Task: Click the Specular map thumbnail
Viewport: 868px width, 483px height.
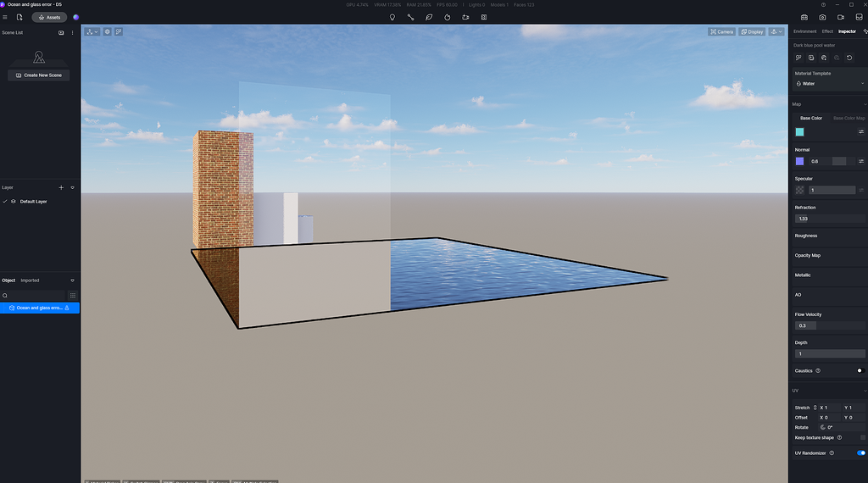Action: point(800,190)
